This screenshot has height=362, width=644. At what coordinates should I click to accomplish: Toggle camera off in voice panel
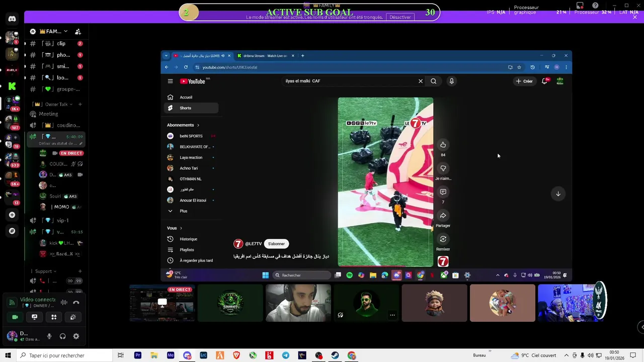click(x=15, y=317)
